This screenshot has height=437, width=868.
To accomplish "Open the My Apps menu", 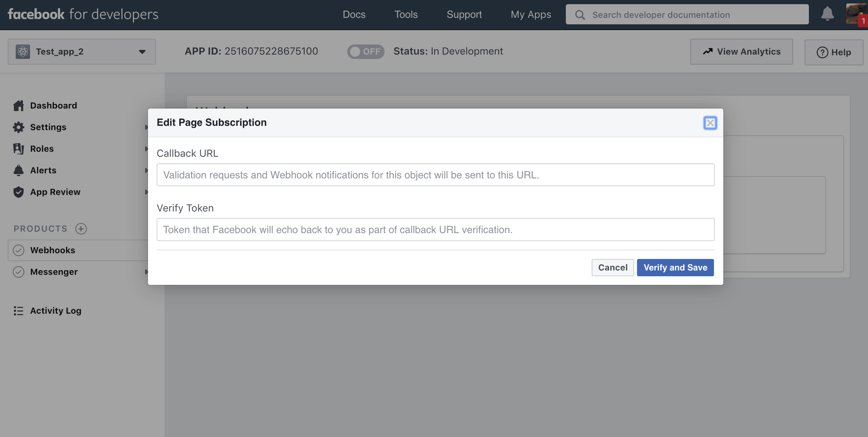I will point(530,14).
